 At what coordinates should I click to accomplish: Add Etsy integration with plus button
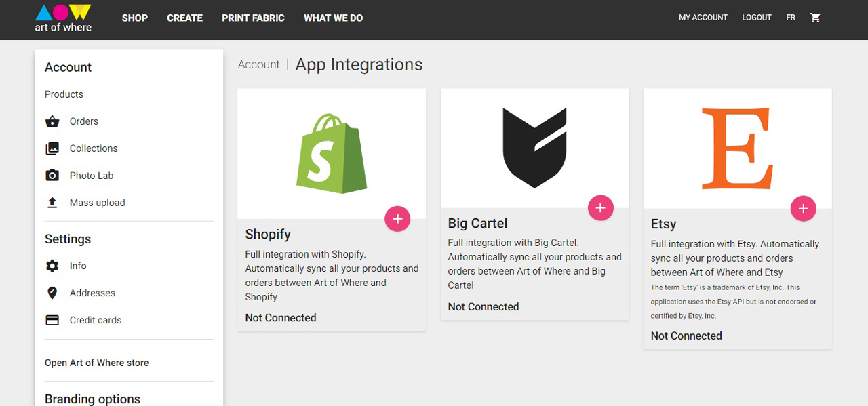[803, 209]
